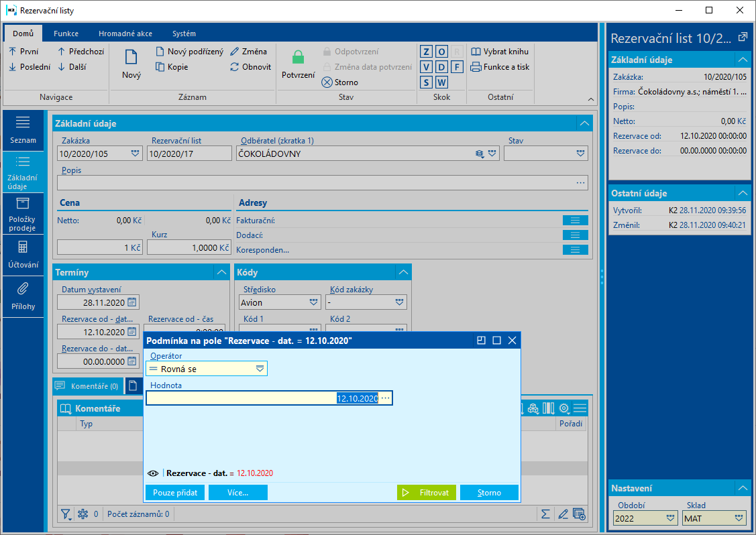This screenshot has width=756, height=535.
Task: Click the filter funnel icon in the status bar
Action: tap(66, 514)
